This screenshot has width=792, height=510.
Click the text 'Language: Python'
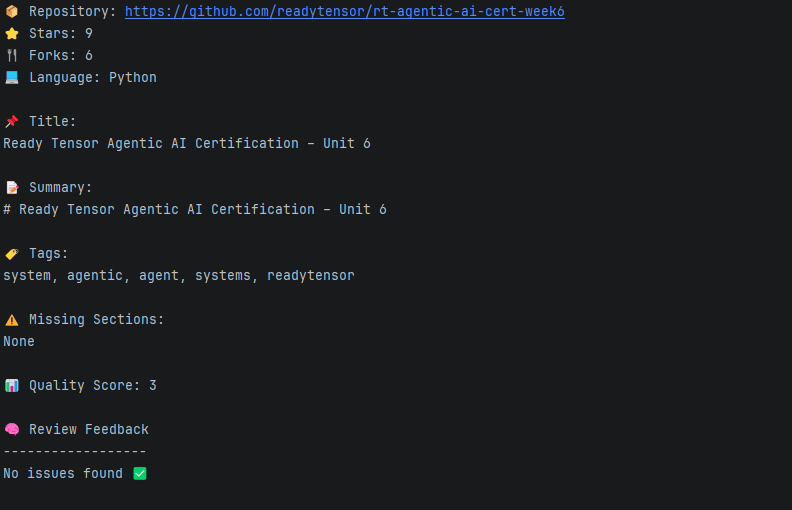pos(92,77)
